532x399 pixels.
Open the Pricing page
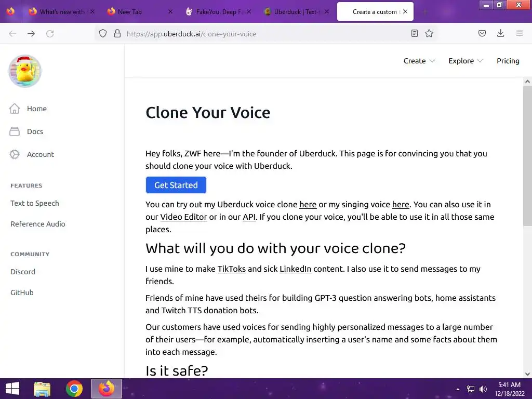pos(508,61)
